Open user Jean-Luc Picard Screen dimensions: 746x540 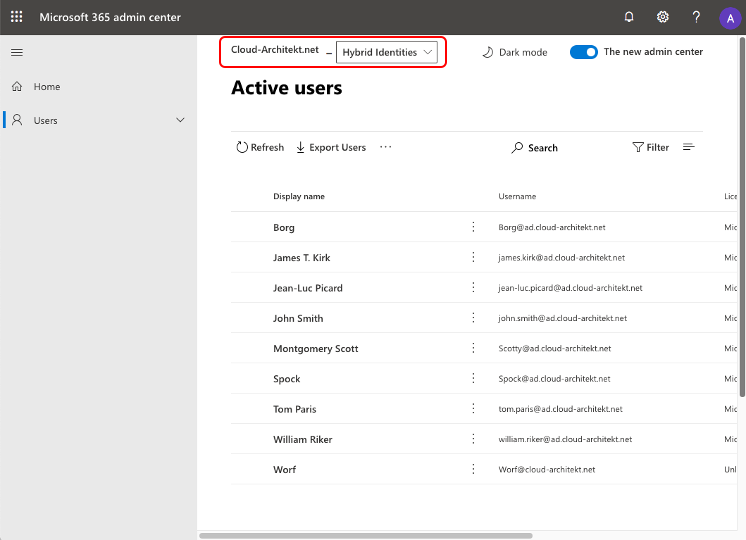pyautogui.click(x=308, y=288)
